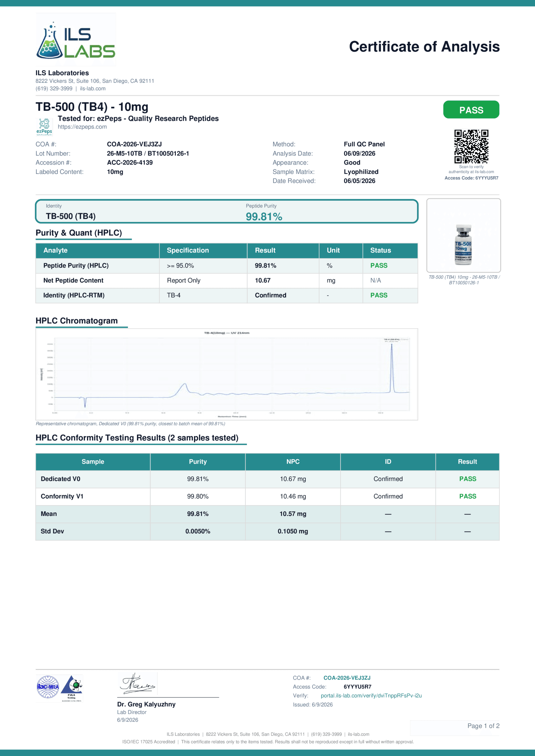Viewport: 535px width, 756px height.
Task: Click Access Code 6YYYU5R7 under QR code
Action: [471, 178]
